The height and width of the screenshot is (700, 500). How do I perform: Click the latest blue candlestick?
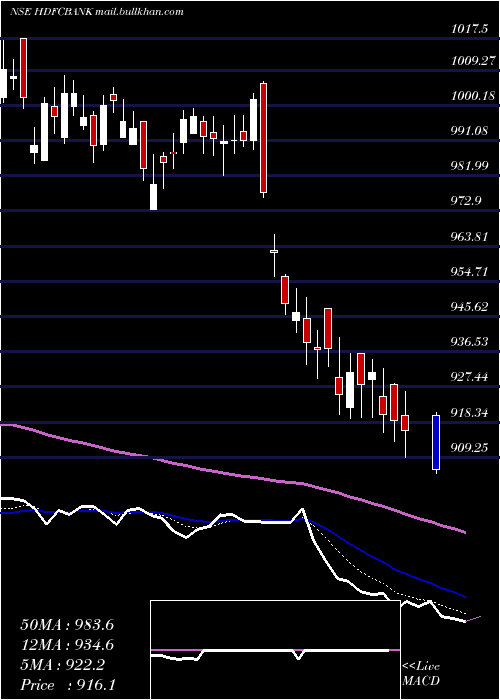(x=436, y=442)
